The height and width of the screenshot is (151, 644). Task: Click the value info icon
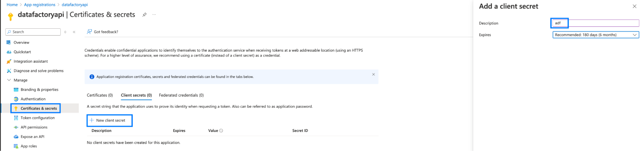pyautogui.click(x=221, y=131)
